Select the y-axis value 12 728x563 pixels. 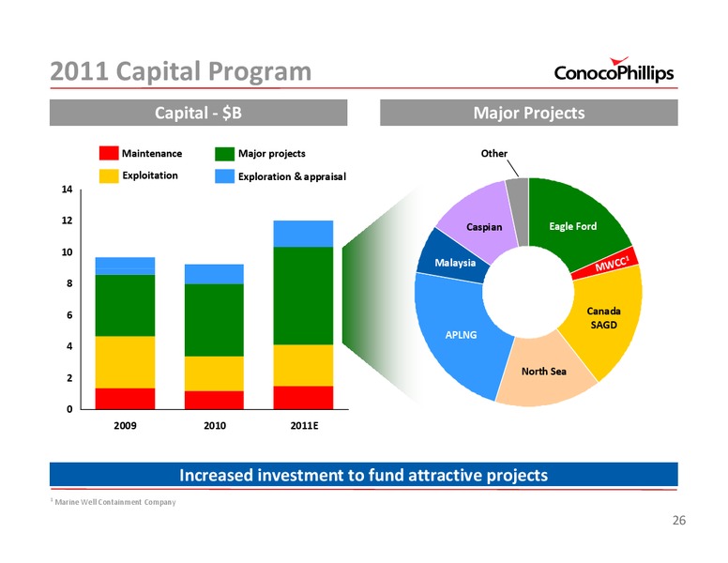[x=68, y=221]
